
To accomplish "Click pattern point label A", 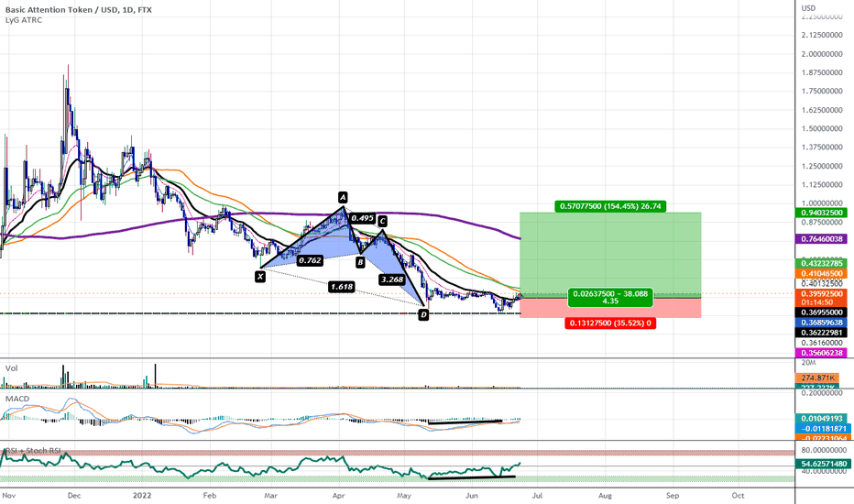I will [x=342, y=197].
